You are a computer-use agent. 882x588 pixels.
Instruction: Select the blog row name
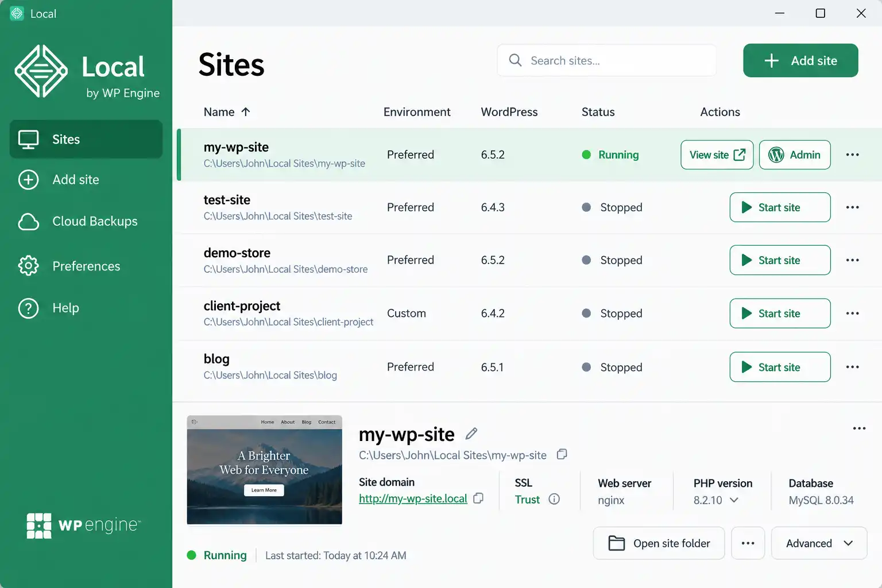216,359
